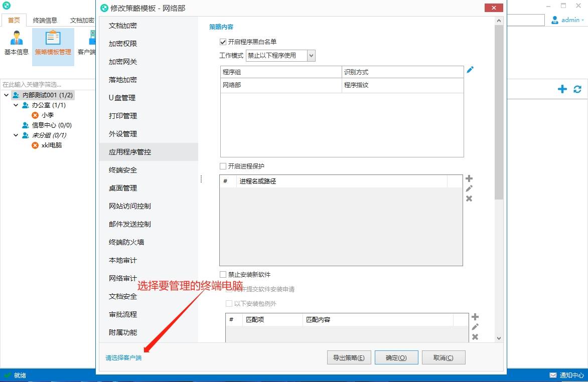Click the keyword filter input box

[48, 84]
